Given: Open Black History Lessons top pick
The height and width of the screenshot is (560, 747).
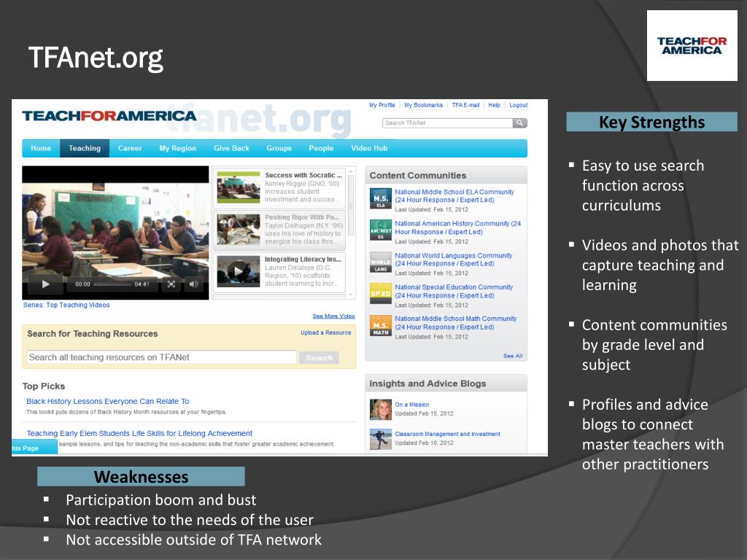Looking at the screenshot, I should point(108,402).
